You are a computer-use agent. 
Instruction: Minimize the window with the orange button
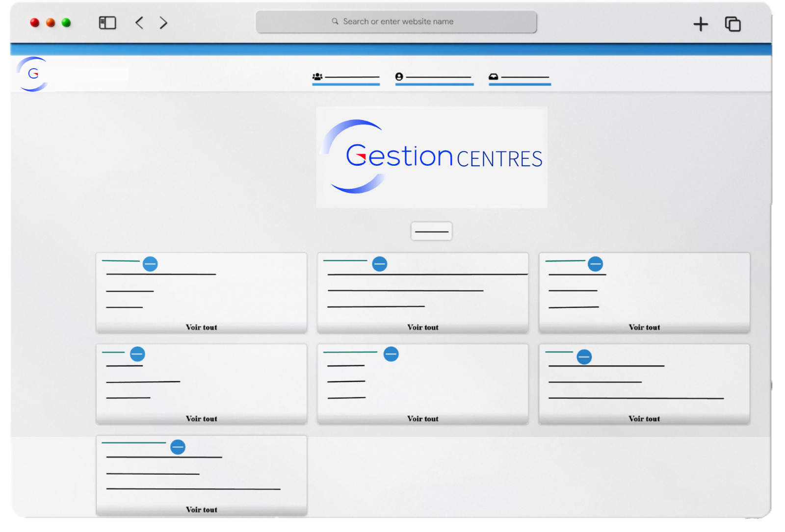click(x=51, y=23)
